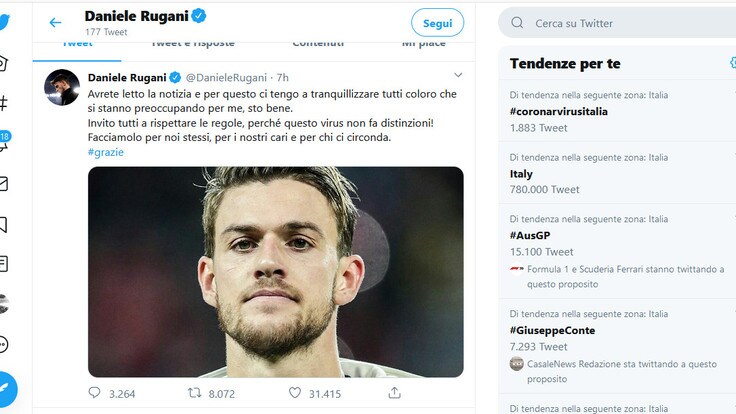This screenshot has height=414, width=736.
Task: Reply to the tweet via comment icon
Action: pyautogui.click(x=95, y=393)
